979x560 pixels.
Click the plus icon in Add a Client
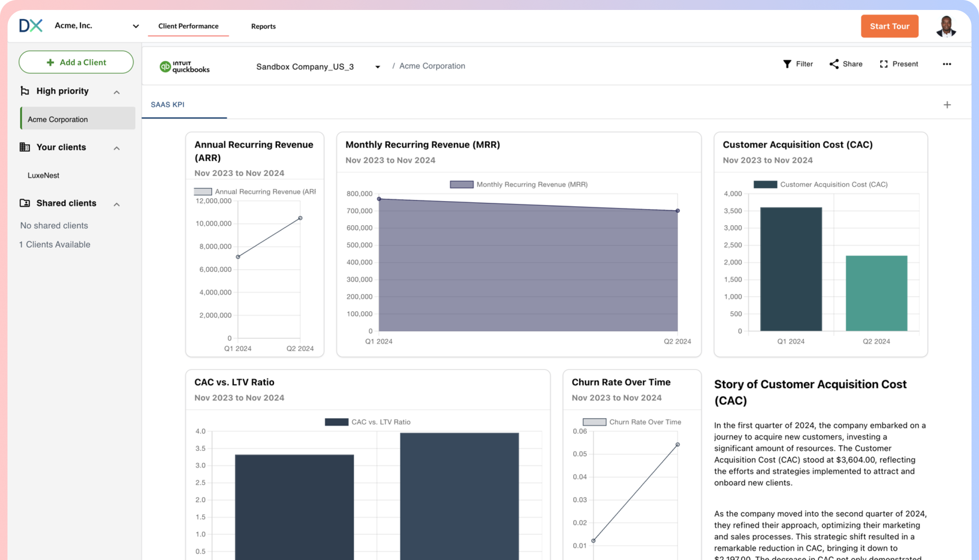50,62
